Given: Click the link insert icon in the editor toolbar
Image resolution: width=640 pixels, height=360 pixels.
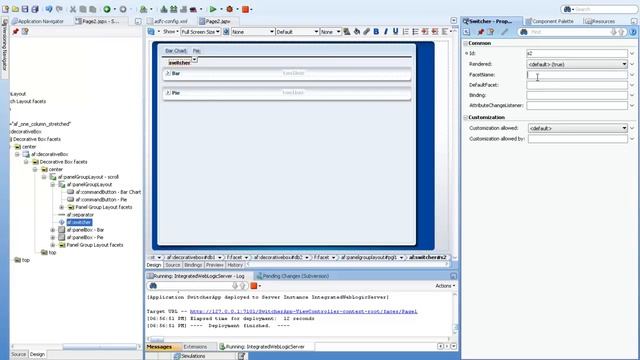Looking at the screenshot, I should [366, 31].
